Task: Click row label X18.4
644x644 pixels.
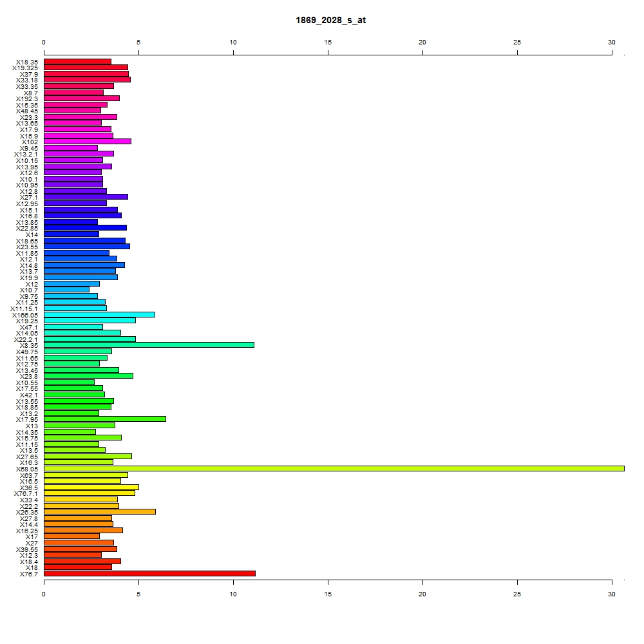Action: click(29, 562)
